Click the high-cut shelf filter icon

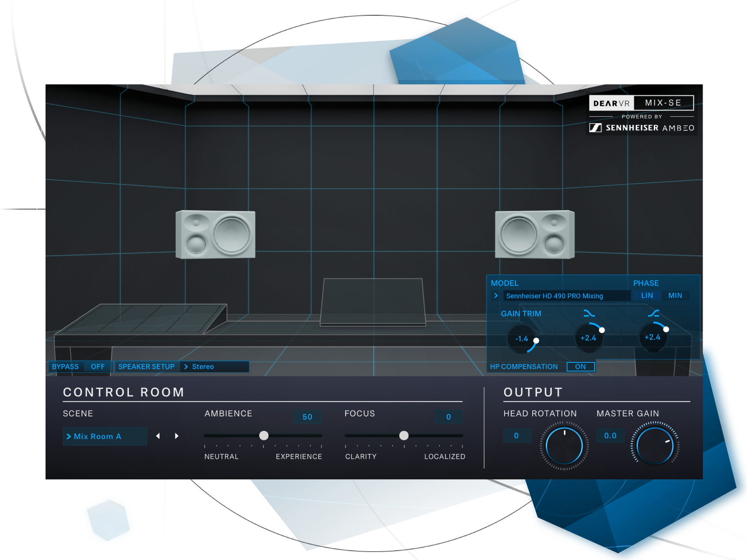(589, 313)
